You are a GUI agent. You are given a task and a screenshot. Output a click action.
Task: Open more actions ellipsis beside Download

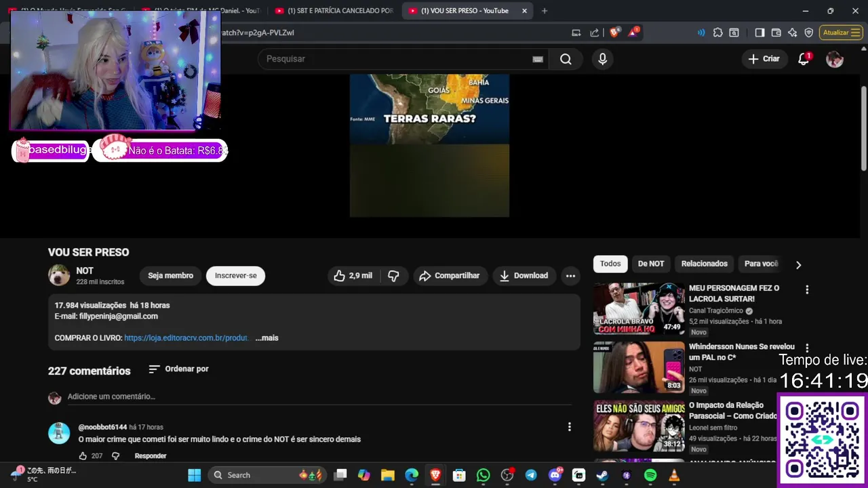(570, 276)
